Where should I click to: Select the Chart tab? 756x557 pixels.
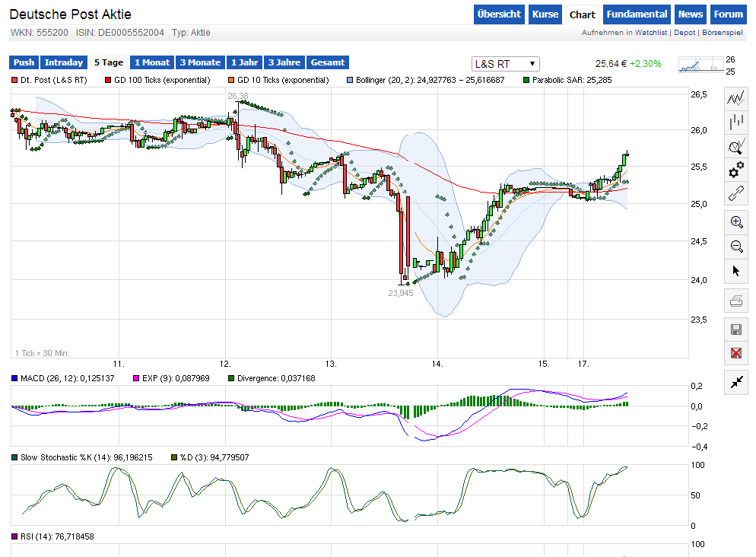click(583, 15)
